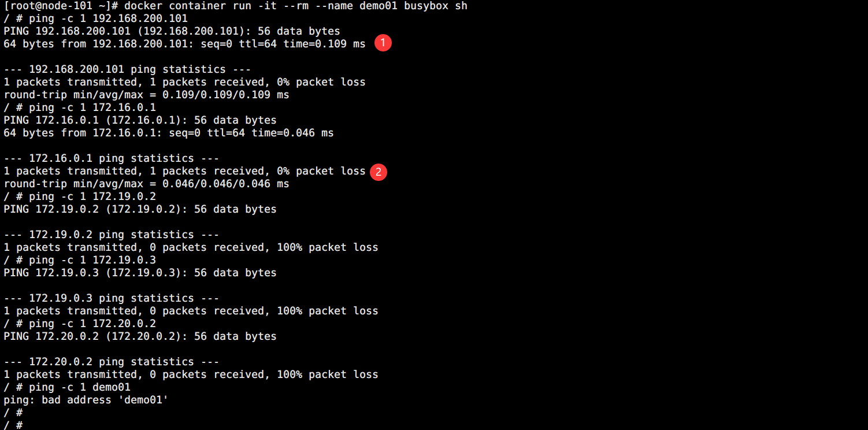Click the '64 bytes from 172.16.0.1' reply line

click(x=168, y=133)
